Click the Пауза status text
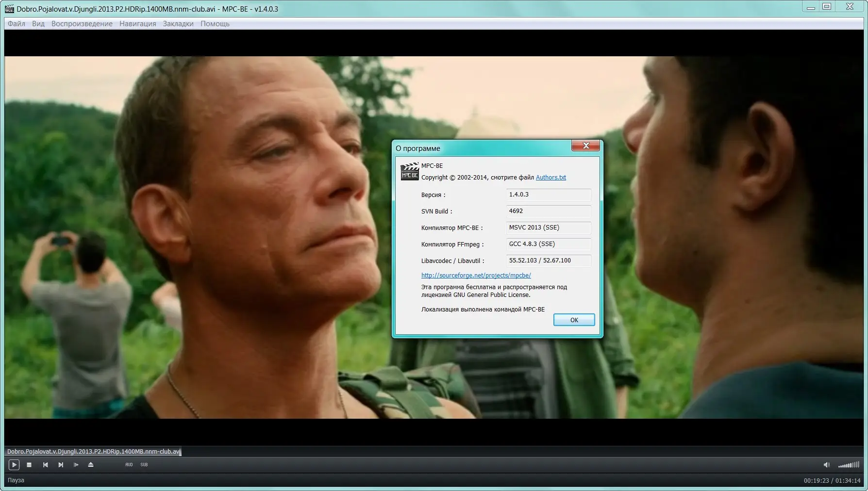Screen dimensions: 868x491 (x=16, y=480)
